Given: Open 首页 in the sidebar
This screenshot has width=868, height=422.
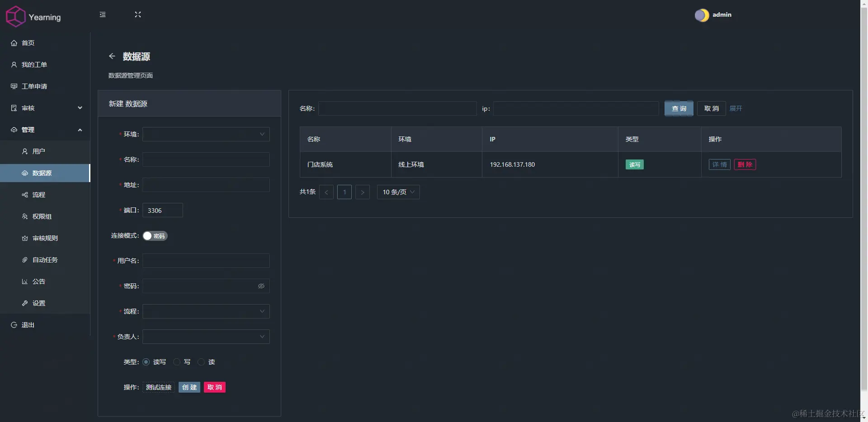Looking at the screenshot, I should 45,43.
